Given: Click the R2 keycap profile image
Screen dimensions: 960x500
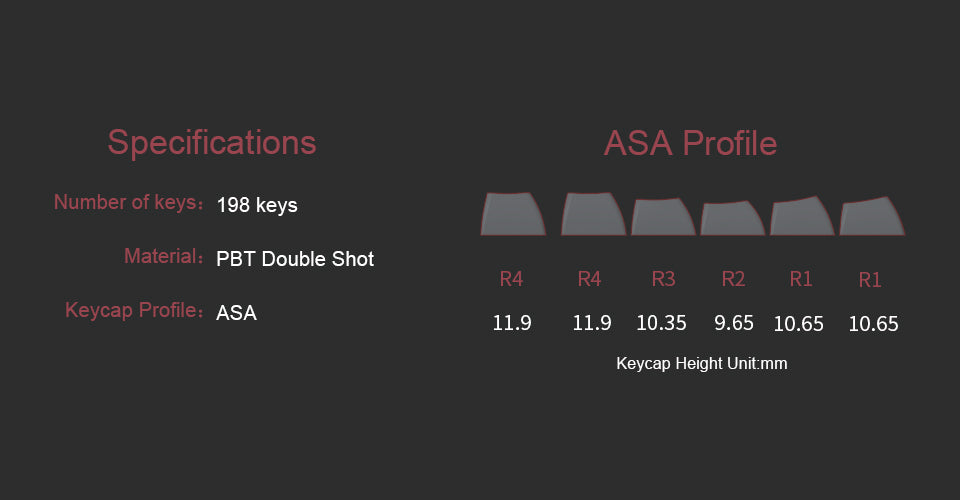Looking at the screenshot, I should click(x=733, y=218).
